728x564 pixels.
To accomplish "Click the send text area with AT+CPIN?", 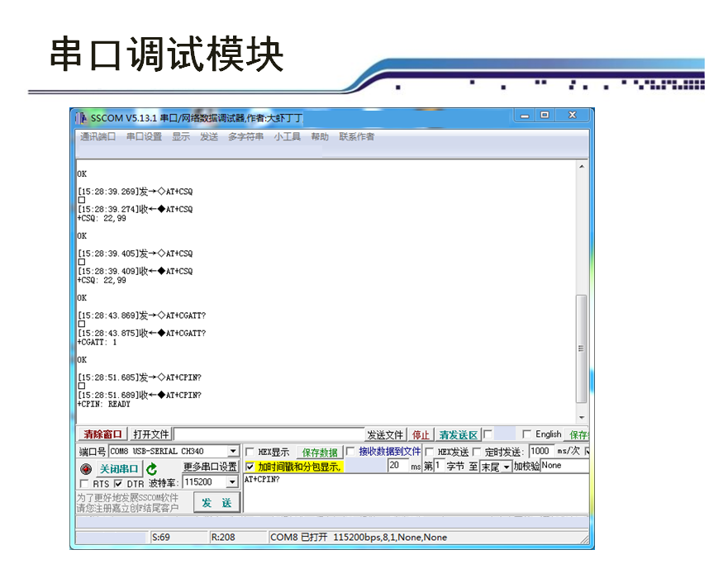I will tap(416, 493).
